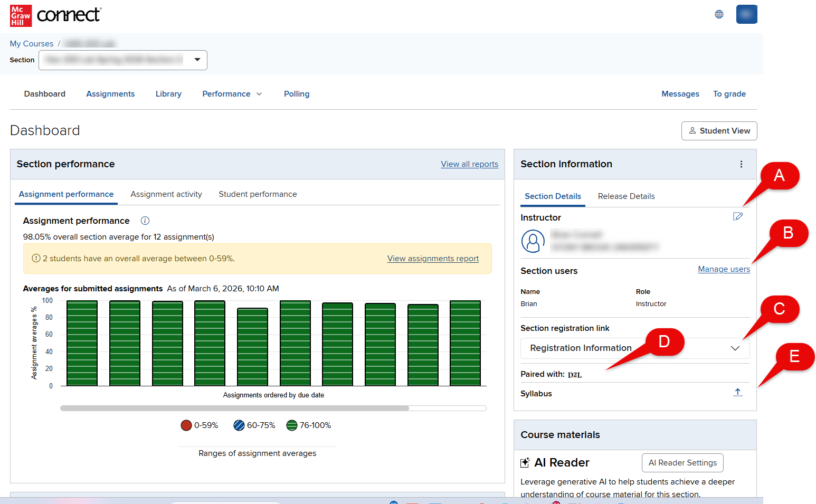
Task: Toggle the 60-75% legend range
Action: (254, 425)
